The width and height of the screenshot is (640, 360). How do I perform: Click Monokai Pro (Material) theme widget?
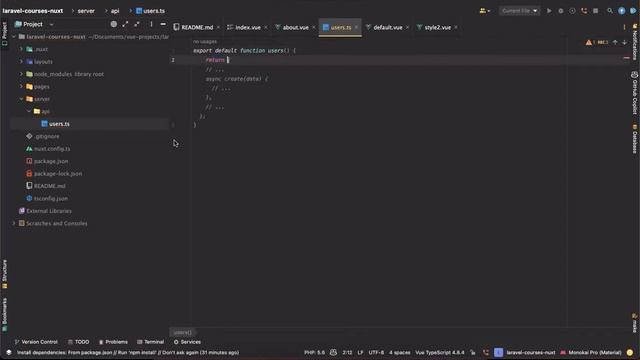point(590,353)
